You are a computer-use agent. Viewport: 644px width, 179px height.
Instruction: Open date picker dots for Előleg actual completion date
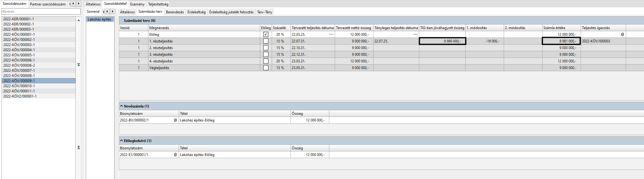(415, 35)
